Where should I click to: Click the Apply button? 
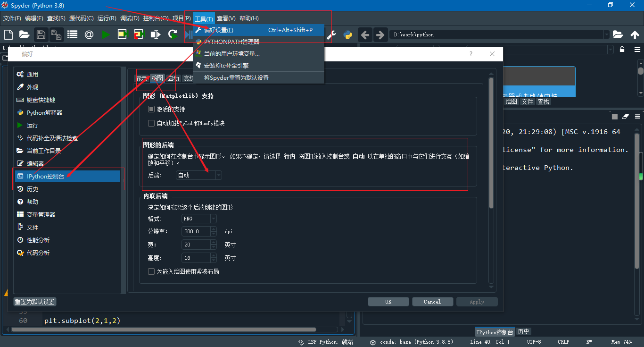point(477,301)
